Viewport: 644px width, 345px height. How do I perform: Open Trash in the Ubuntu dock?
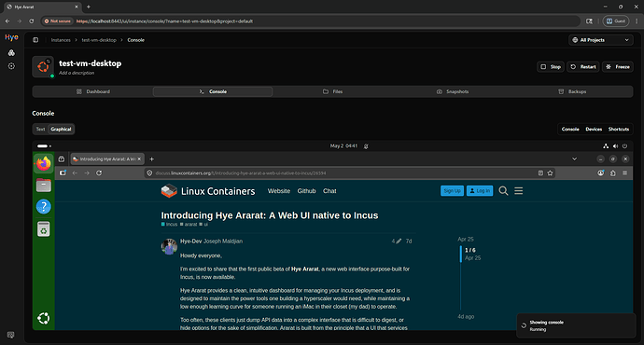(44, 228)
